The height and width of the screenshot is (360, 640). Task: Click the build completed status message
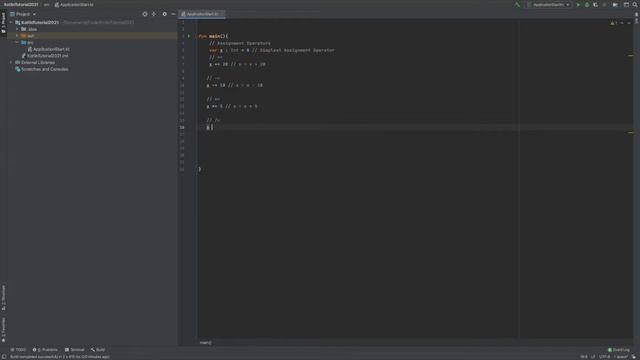point(60,357)
